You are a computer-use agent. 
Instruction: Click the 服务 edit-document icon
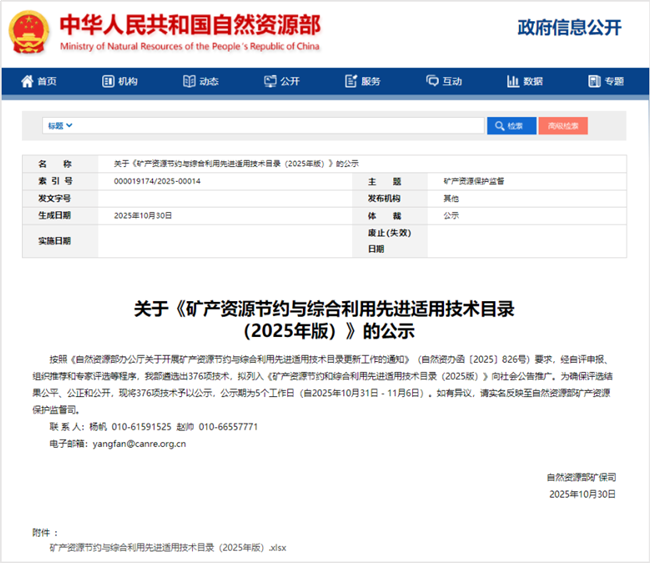click(350, 82)
